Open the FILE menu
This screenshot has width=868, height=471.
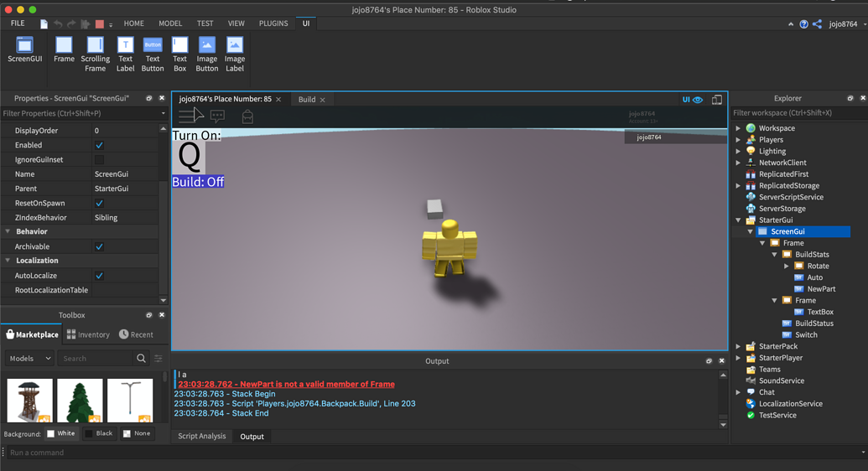[x=18, y=23]
